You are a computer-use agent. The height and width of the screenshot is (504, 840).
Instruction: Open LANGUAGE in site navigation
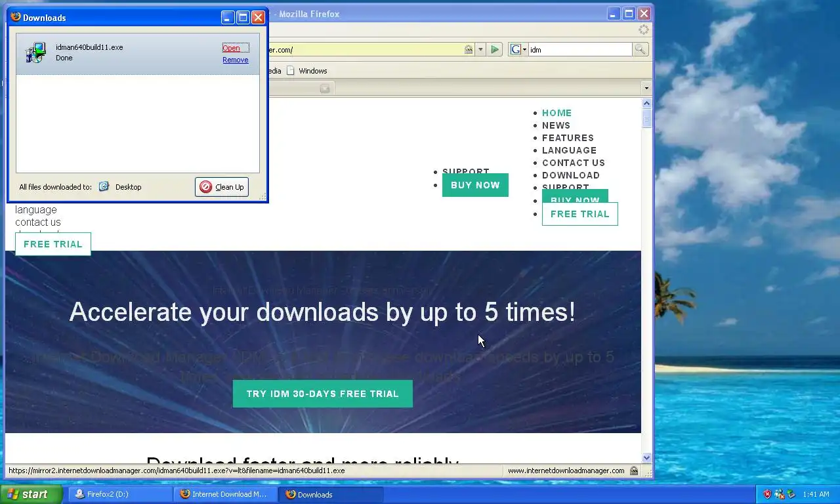(569, 150)
